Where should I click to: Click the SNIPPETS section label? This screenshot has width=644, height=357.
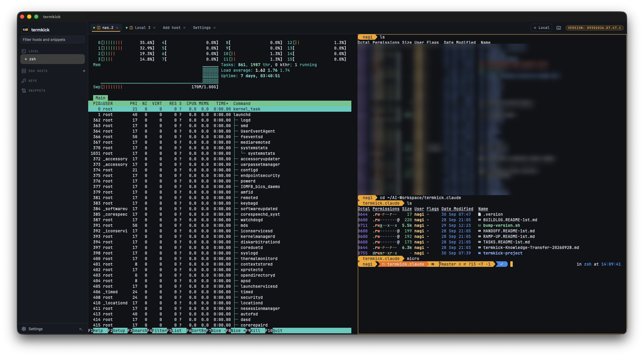pyautogui.click(x=37, y=90)
